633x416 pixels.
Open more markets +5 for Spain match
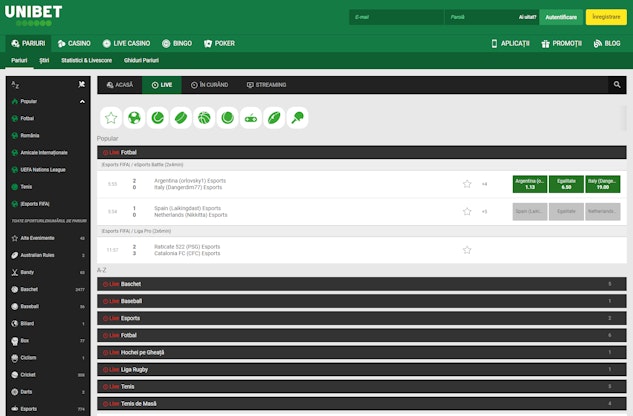coord(484,212)
